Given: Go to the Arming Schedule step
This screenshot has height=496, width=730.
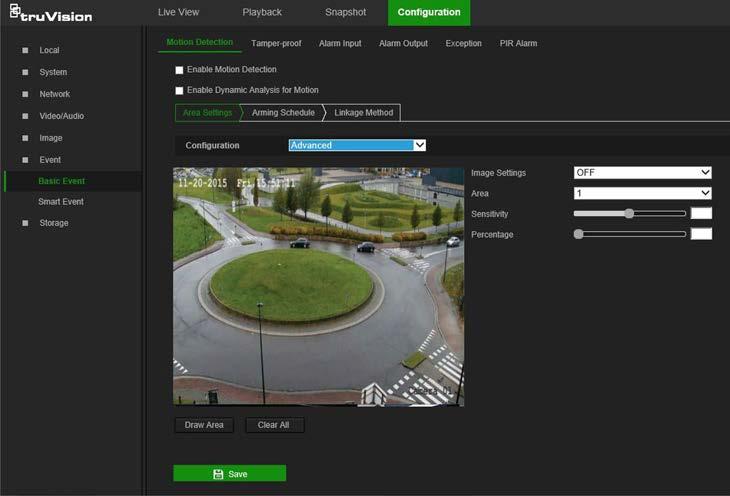Looking at the screenshot, I should (x=283, y=113).
